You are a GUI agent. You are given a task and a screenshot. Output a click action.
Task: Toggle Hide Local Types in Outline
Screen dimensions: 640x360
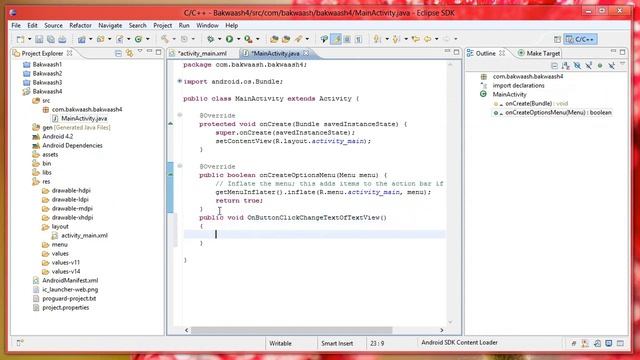click(x=611, y=65)
